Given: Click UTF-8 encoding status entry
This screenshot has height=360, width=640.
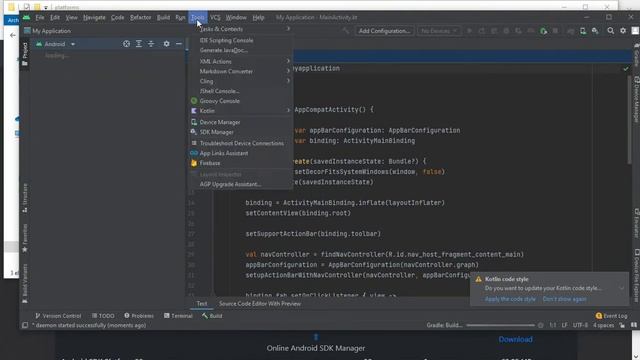Looking at the screenshot, I should pyautogui.click(x=580, y=325).
